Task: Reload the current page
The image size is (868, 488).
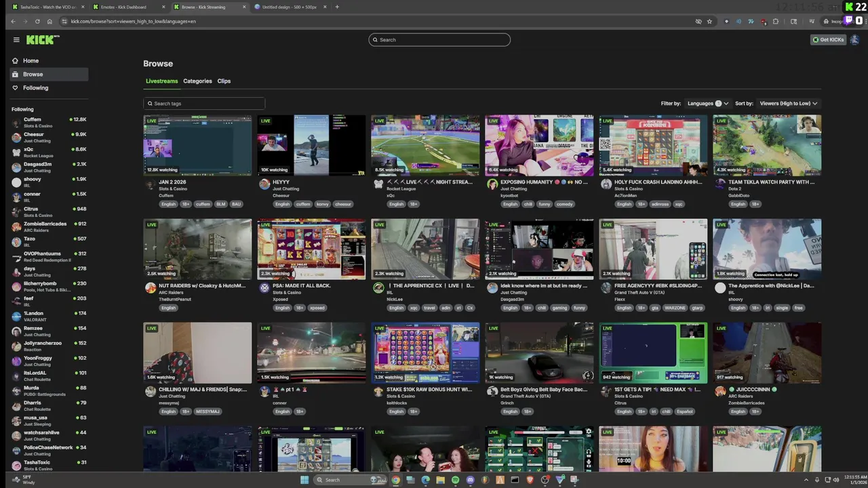Action: point(37,21)
